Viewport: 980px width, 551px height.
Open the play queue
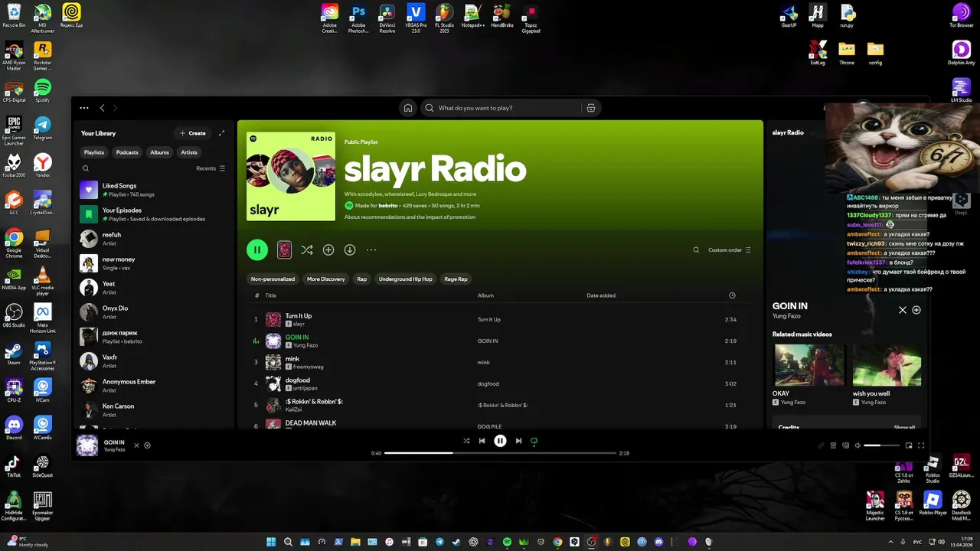coord(833,445)
